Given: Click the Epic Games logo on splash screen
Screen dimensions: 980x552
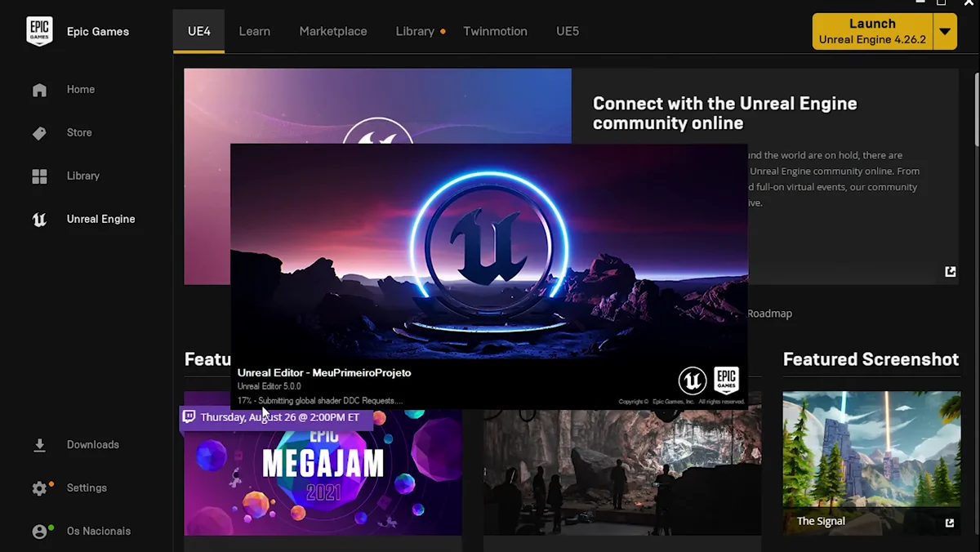Looking at the screenshot, I should [x=726, y=381].
